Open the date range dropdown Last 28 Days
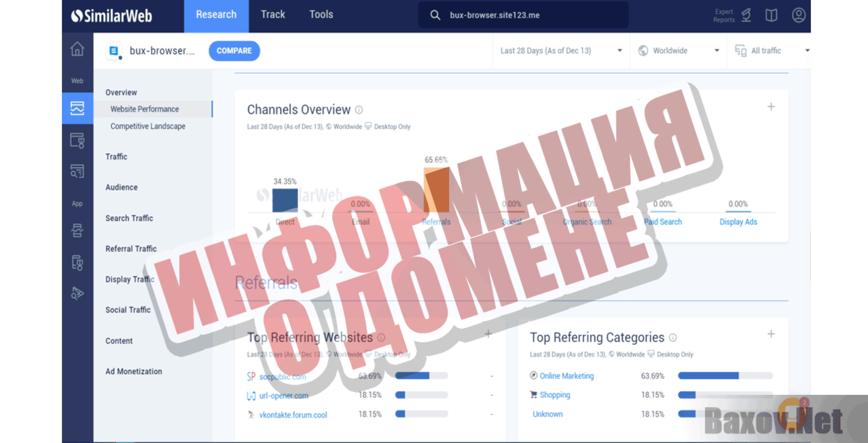This screenshot has width=868, height=443. 562,51
